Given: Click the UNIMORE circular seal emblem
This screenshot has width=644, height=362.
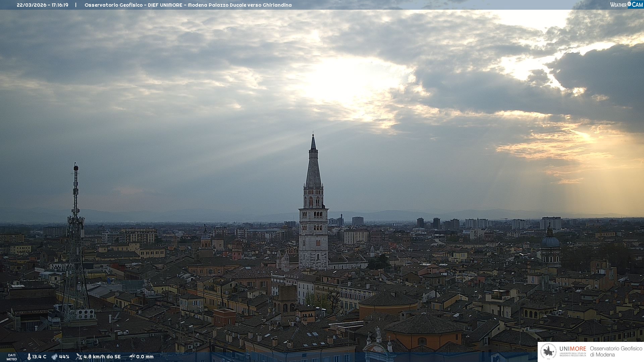Looking at the screenshot, I should pos(548,352).
